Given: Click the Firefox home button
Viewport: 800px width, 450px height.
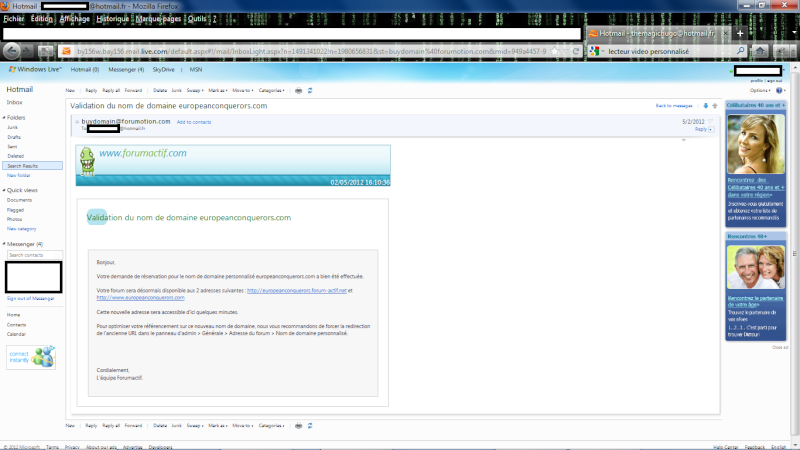Looking at the screenshot, I should tap(760, 51).
